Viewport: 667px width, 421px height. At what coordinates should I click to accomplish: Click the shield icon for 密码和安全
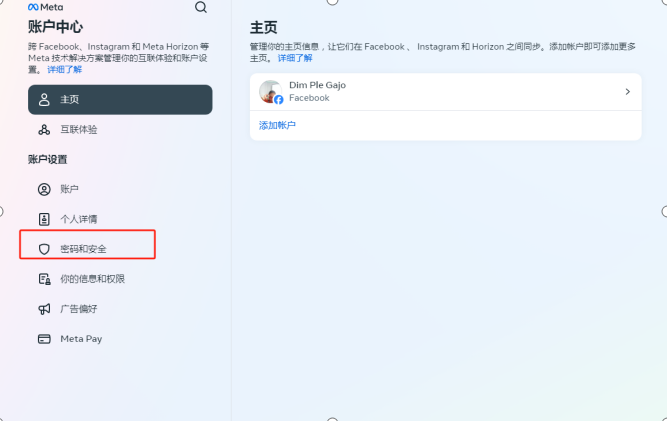pos(44,249)
